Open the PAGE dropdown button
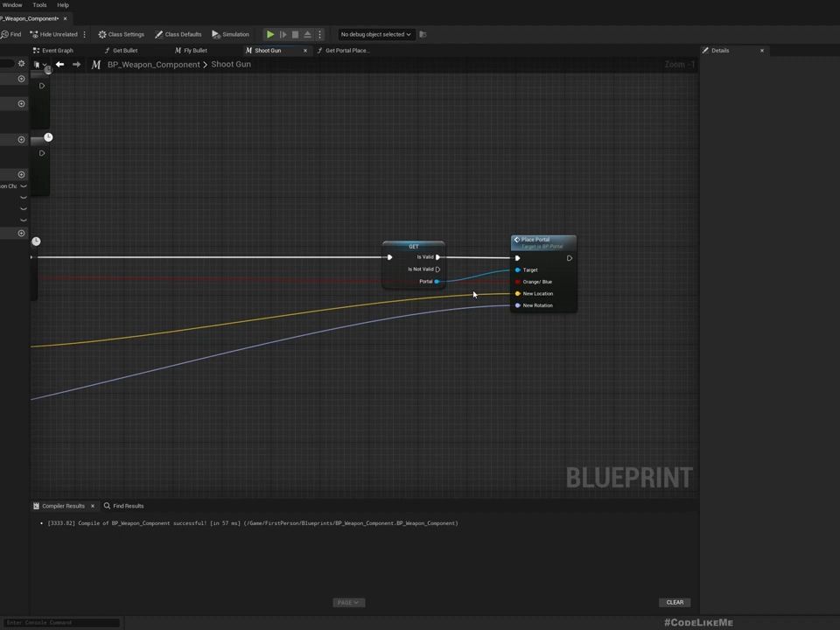Image resolution: width=840 pixels, height=630 pixels. pyautogui.click(x=349, y=603)
